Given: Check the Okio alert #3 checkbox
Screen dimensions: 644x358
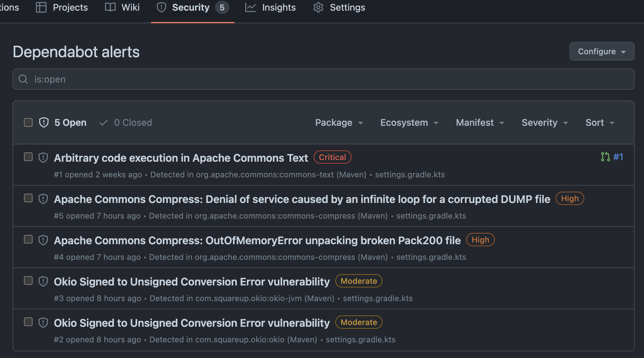Looking at the screenshot, I should [28, 280].
